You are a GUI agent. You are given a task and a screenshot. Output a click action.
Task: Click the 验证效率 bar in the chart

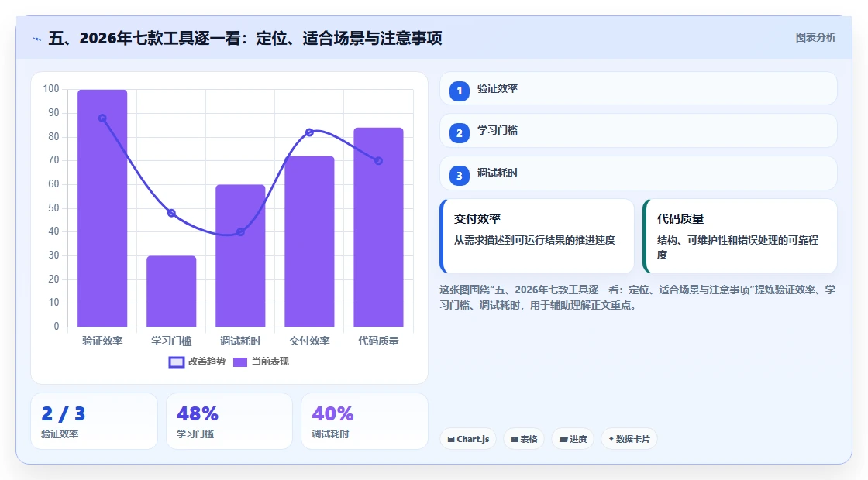click(102, 208)
